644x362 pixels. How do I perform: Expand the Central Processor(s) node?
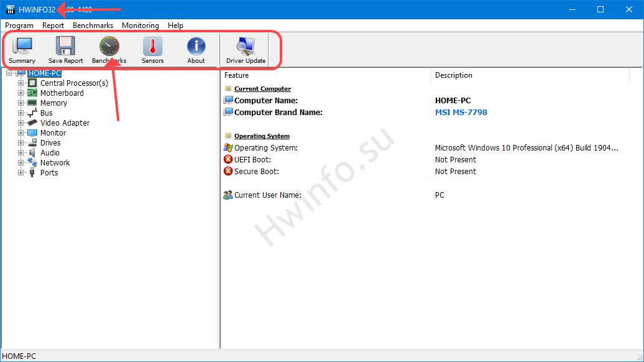(21, 83)
